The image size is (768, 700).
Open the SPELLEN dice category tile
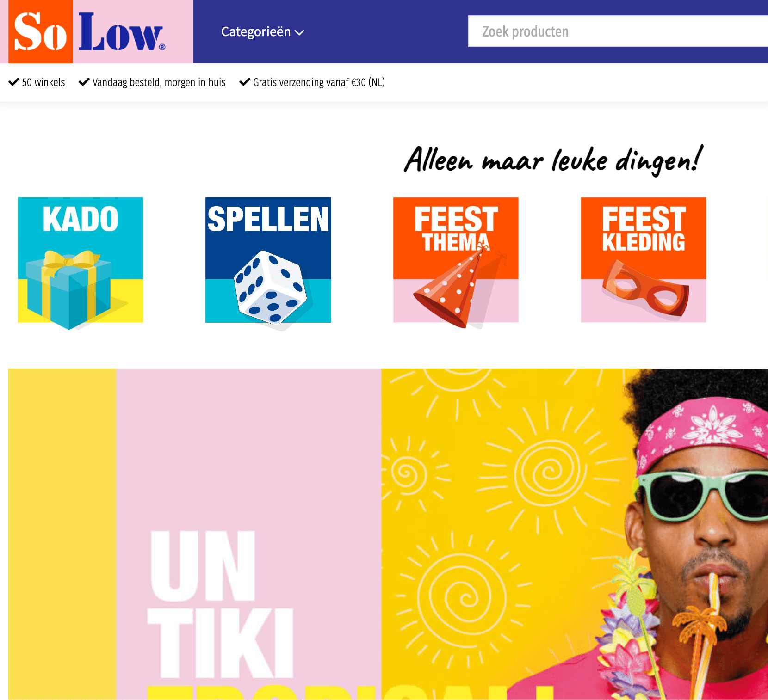tap(268, 260)
